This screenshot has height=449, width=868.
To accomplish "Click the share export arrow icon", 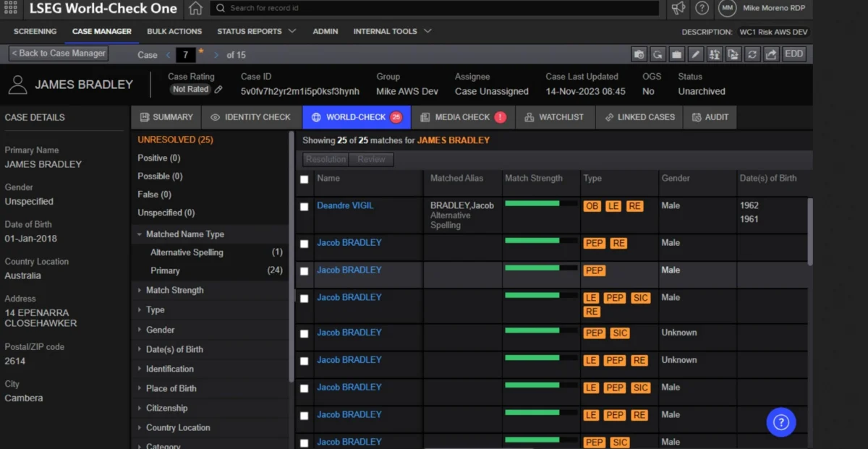I will 771,54.
